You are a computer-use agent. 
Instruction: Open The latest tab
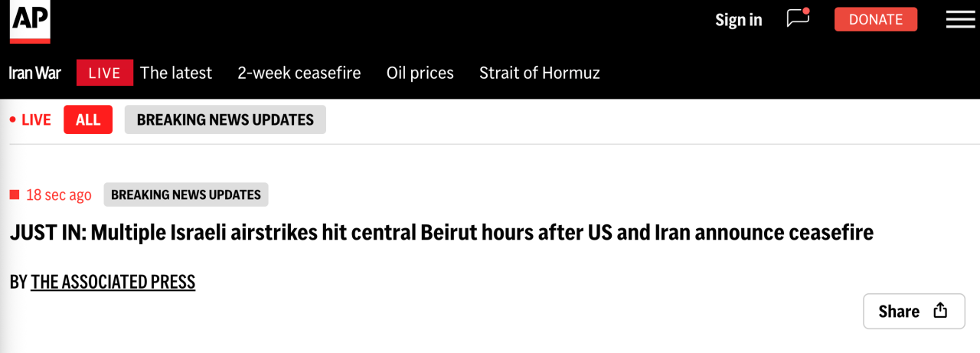[176, 73]
